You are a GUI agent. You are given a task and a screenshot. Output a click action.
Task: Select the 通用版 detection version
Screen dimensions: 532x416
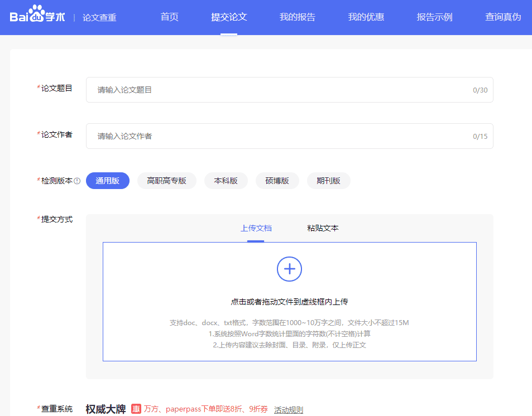coord(107,181)
